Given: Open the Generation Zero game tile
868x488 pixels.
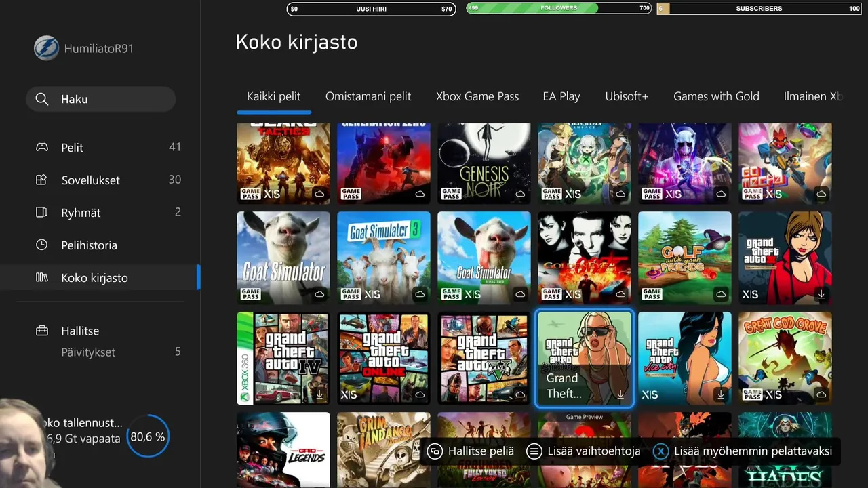Looking at the screenshot, I should pyautogui.click(x=384, y=163).
